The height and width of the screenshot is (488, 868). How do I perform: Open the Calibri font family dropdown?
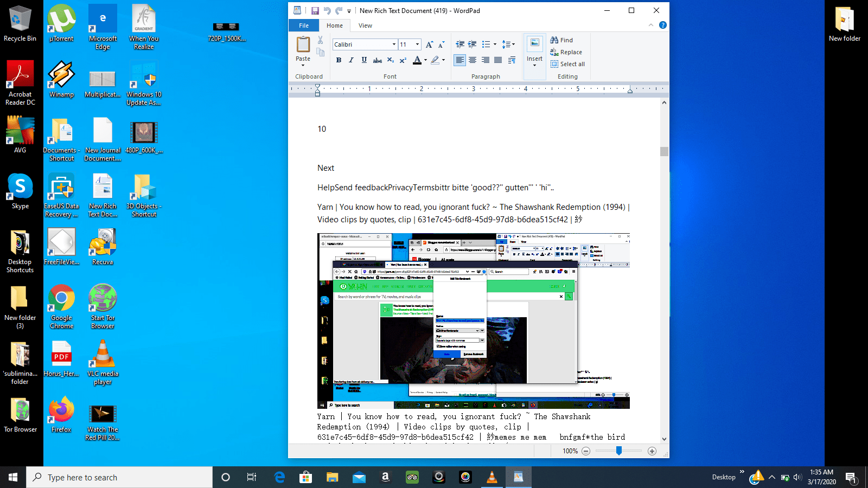tap(394, 44)
